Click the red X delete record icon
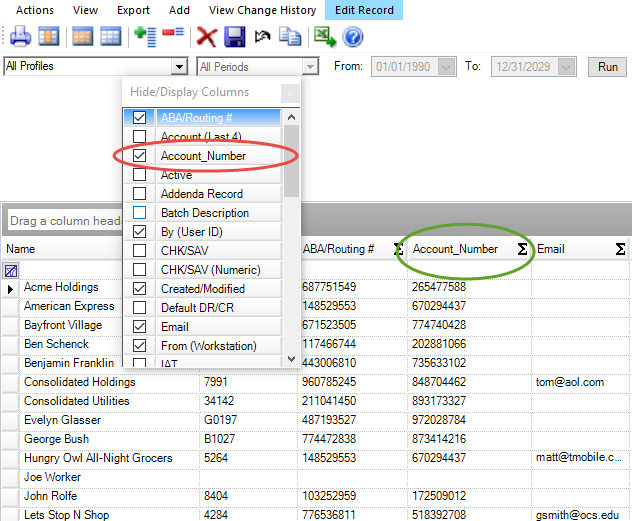 (x=207, y=38)
